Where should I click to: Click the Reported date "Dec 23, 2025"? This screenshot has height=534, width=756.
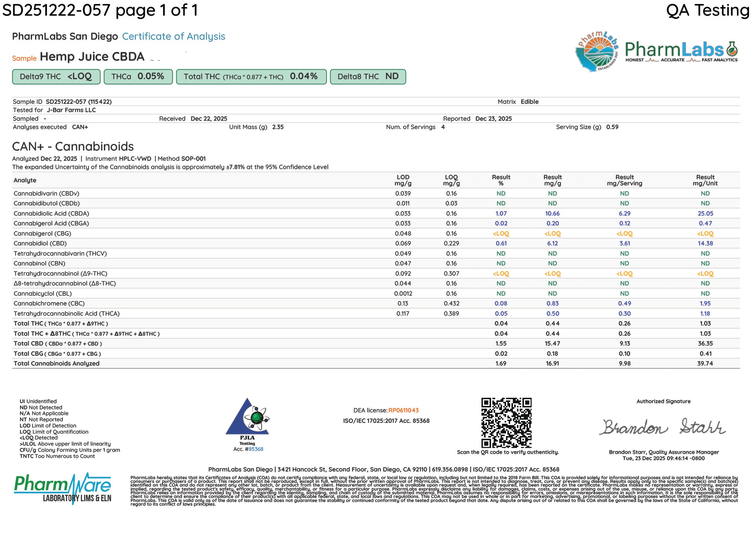coord(494,119)
